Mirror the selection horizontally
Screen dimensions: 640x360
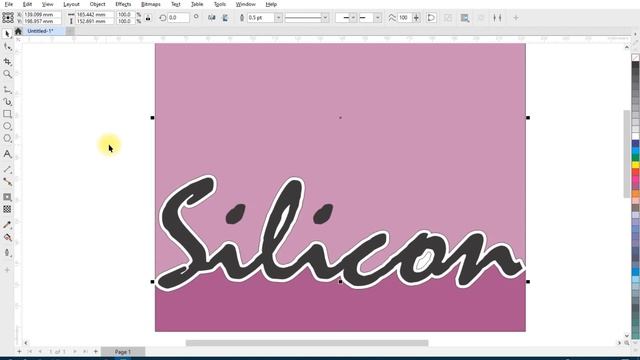point(211,18)
